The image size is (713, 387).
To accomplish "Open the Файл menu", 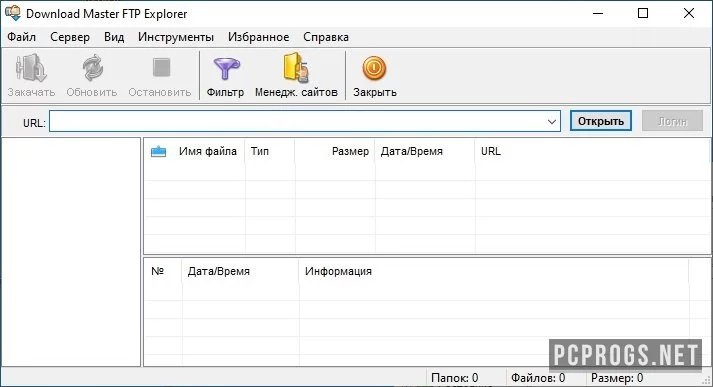I will (x=21, y=37).
